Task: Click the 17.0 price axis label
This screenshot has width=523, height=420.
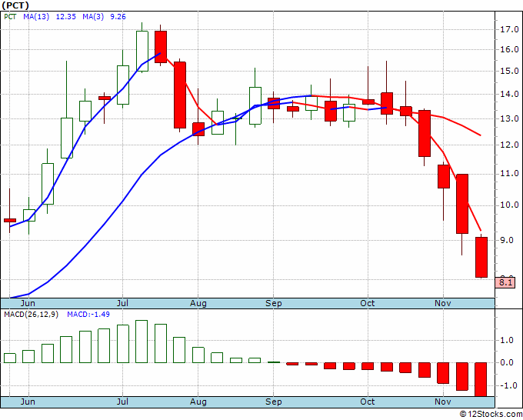Action: [x=509, y=29]
